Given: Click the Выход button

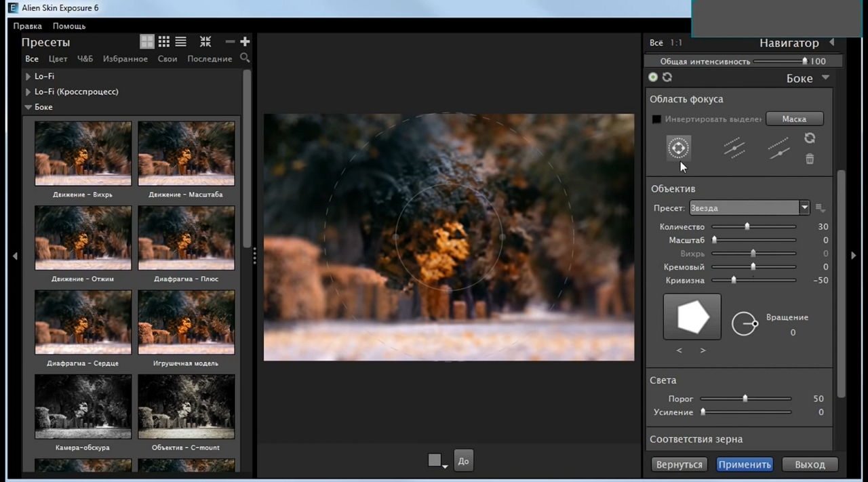Looking at the screenshot, I should tap(810, 464).
